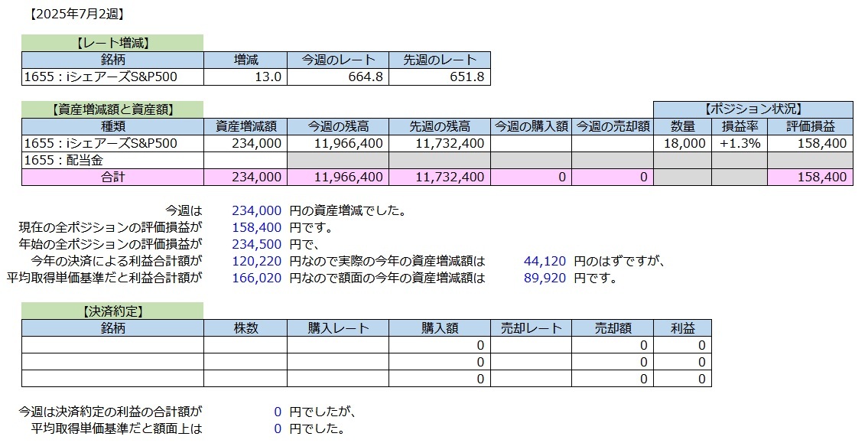The image size is (868, 443).
Task: Select the 平均取得単価基準だと額面上は label
Action: click(116, 428)
